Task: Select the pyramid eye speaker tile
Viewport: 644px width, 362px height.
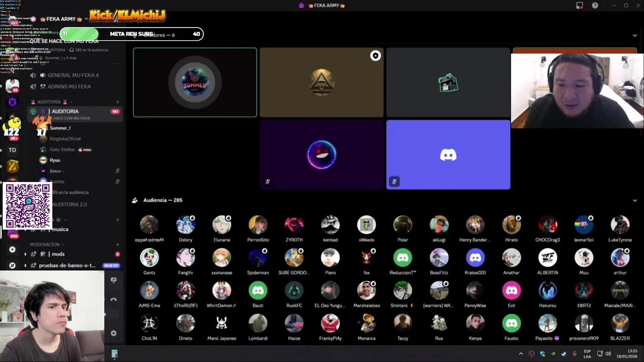Action: click(321, 82)
